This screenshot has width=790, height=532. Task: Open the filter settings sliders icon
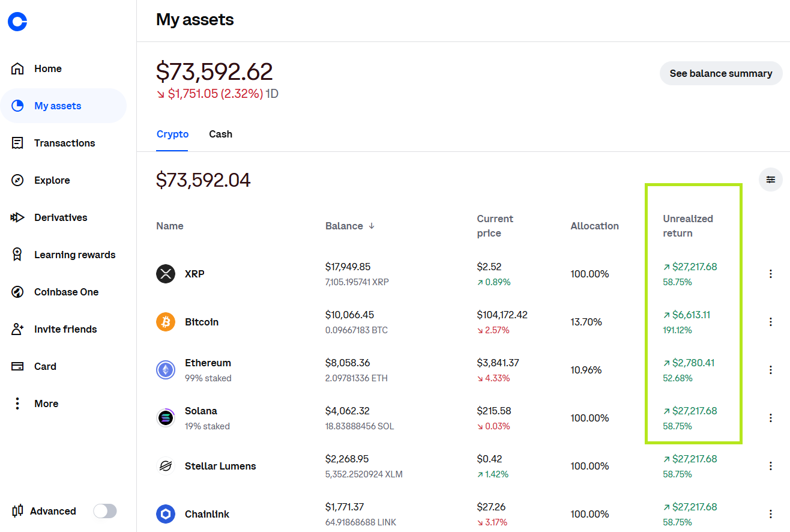771,180
